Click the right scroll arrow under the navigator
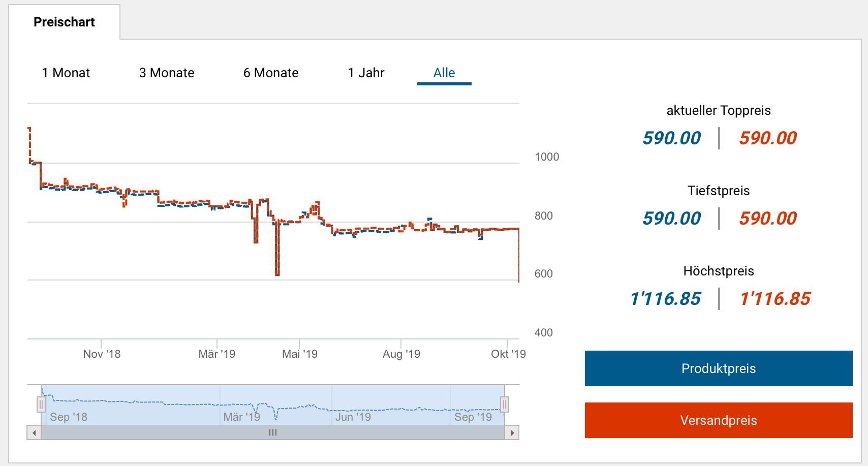The width and height of the screenshot is (868, 466). coord(512,433)
